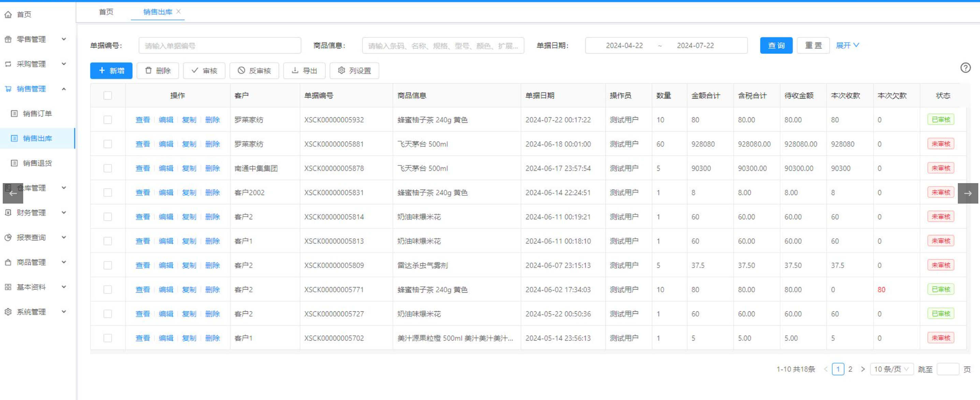980x400 pixels.
Task: Check the row XSCK00000005727 checkbox
Action: (108, 314)
